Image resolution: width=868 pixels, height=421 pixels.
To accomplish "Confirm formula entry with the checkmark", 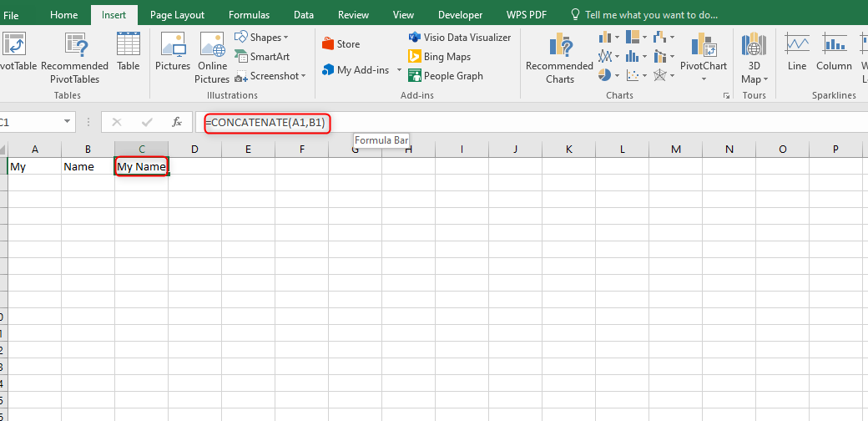I will pyautogui.click(x=147, y=123).
